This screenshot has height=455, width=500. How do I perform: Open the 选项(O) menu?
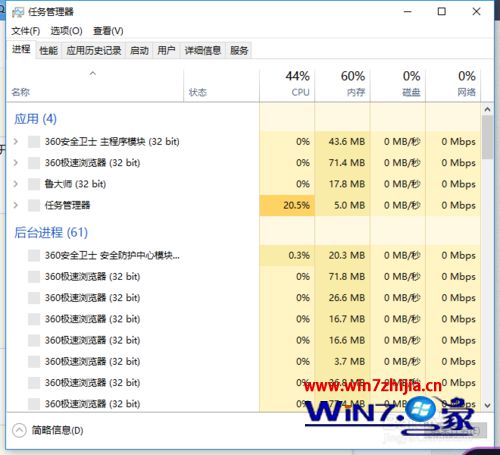pos(66,31)
